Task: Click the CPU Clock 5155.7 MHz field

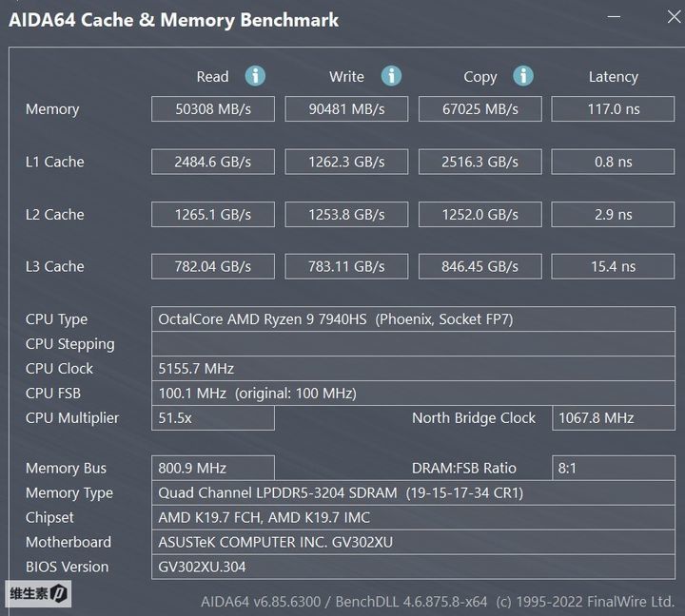Action: point(413,368)
